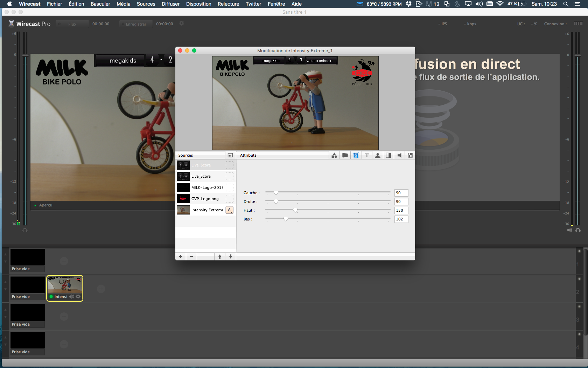This screenshot has width=588, height=368.
Task: Expand the Sources panel layout button
Action: pos(230,155)
